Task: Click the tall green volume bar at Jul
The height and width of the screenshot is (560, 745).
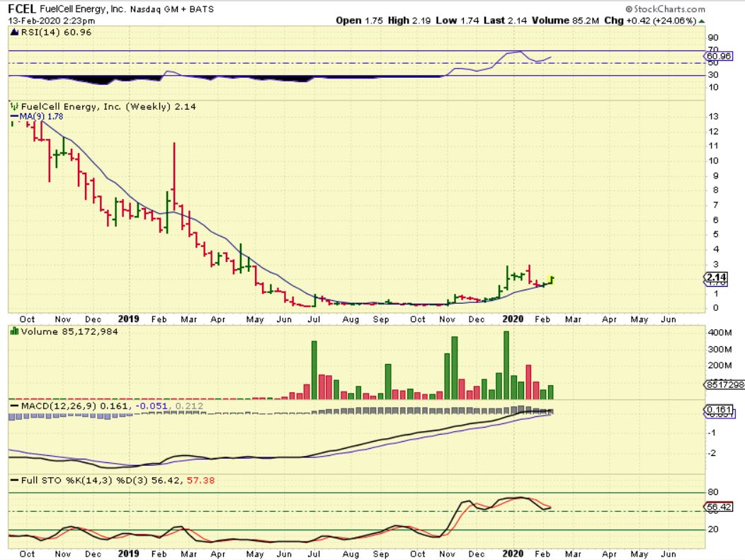Action: click(314, 370)
